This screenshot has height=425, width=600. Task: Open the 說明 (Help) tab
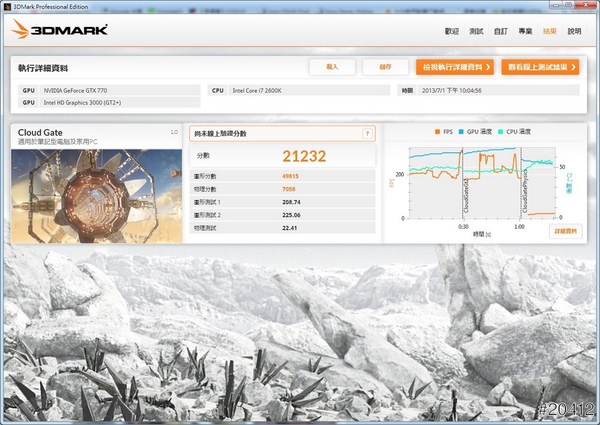tap(574, 31)
